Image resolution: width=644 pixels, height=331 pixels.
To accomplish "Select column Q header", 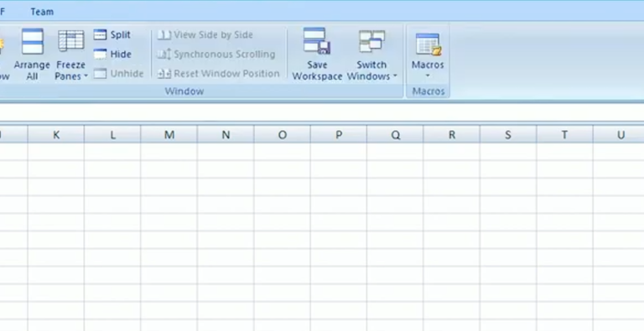I will tap(395, 135).
